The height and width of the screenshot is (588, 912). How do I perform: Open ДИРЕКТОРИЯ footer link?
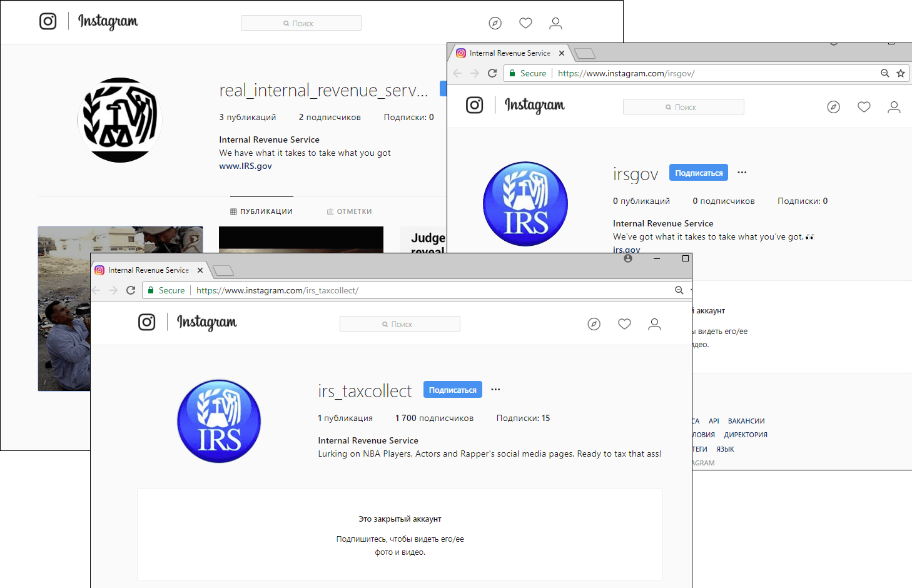tap(746, 435)
